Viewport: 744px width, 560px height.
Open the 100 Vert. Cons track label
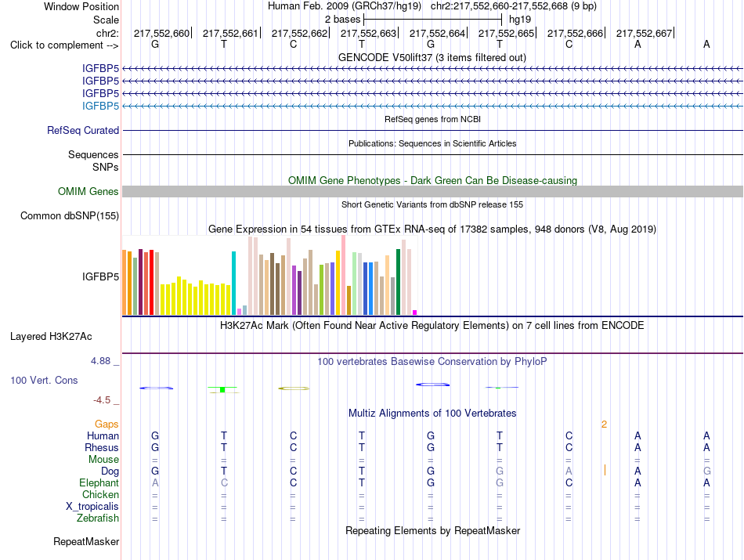[44, 380]
